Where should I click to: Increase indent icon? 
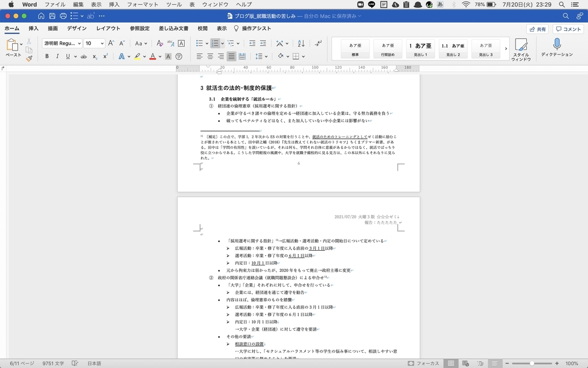tap(263, 44)
